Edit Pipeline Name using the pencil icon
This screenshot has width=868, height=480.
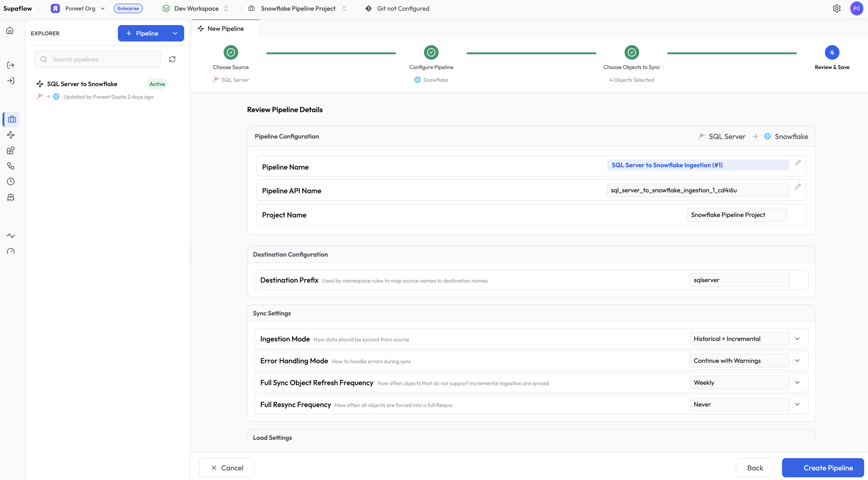(x=798, y=163)
